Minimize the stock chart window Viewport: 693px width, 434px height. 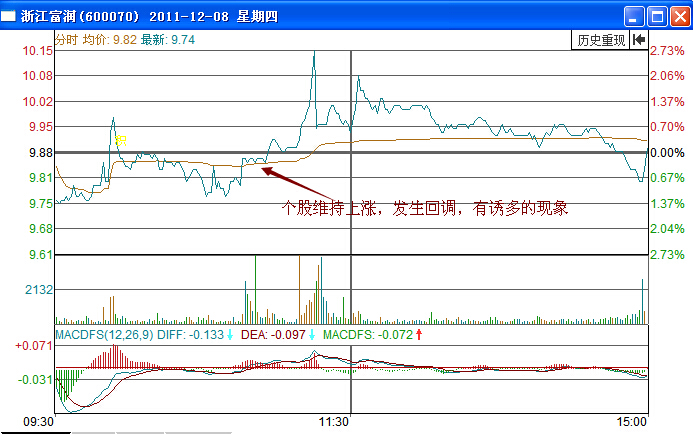(x=634, y=16)
